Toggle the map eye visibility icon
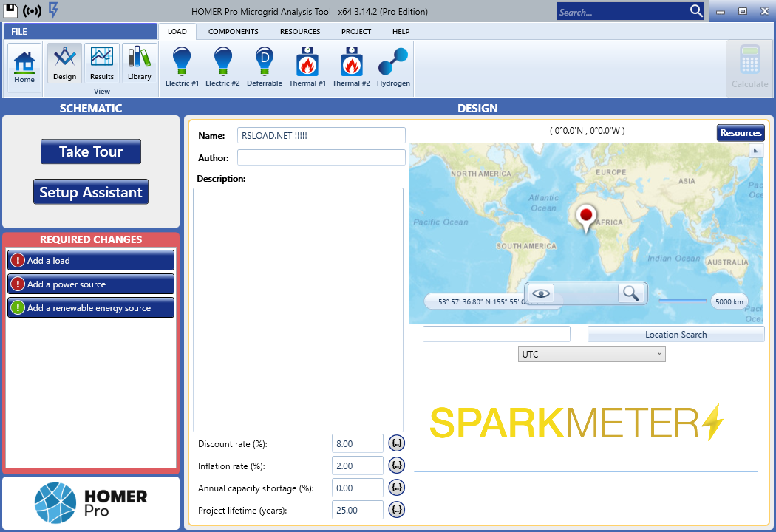This screenshot has height=532, width=776. (541, 293)
